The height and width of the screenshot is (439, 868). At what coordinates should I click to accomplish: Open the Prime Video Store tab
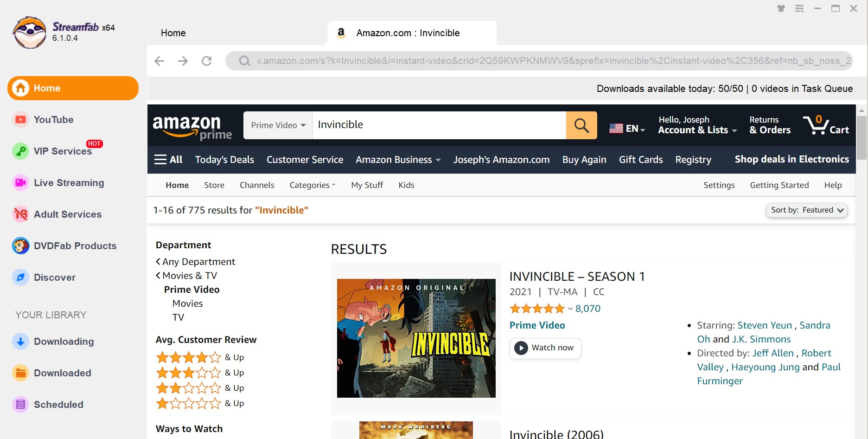(214, 185)
